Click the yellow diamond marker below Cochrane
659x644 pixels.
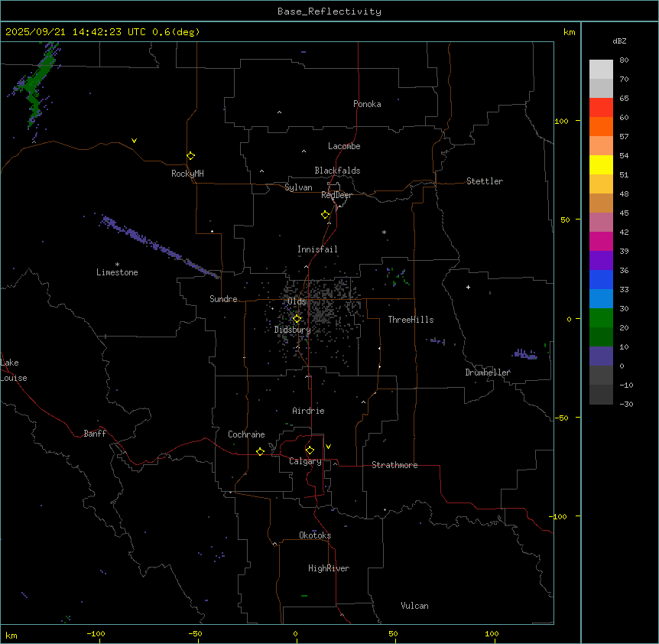[260, 451]
